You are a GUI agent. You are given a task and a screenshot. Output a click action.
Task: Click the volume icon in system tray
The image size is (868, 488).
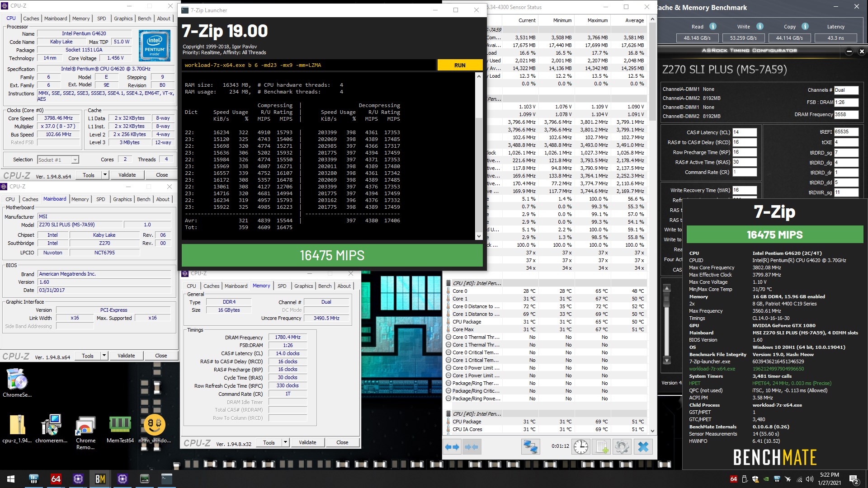(x=809, y=479)
